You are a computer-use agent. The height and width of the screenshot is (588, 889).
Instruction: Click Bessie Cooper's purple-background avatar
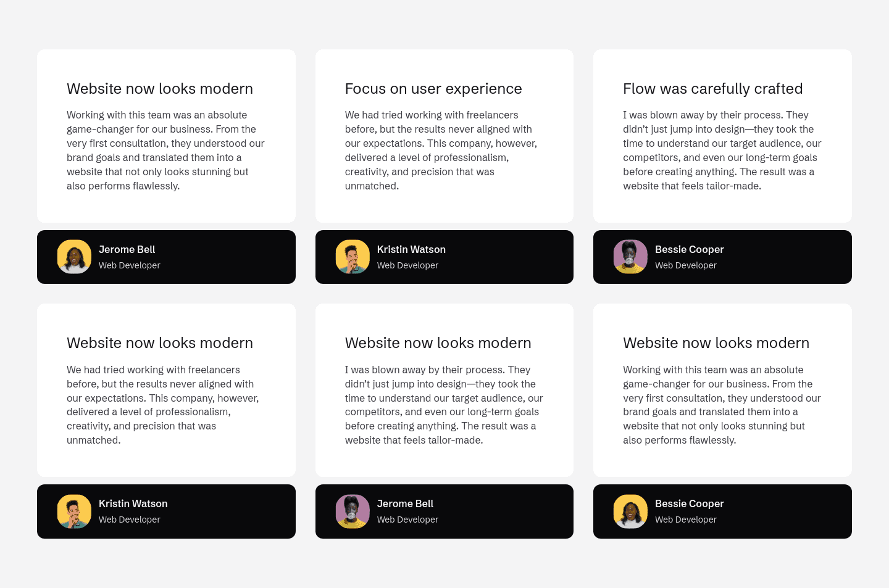coord(630,257)
